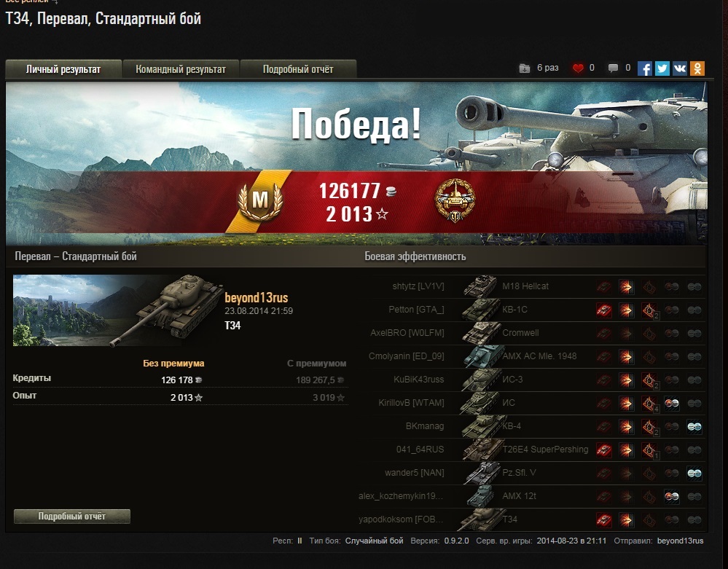Viewport: 728px width, 569px height.
Task: Open comments speech bubble icon
Action: point(613,68)
